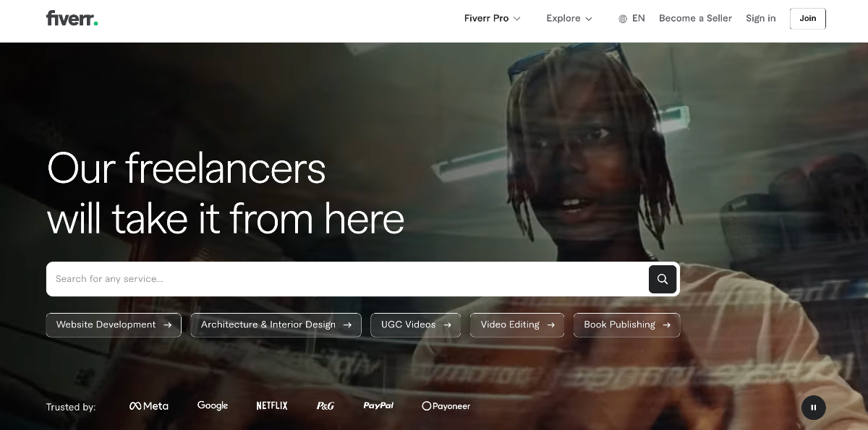Screen dimensions: 868x430
Task: Click the Video Editing arrow chip
Action: click(x=516, y=325)
